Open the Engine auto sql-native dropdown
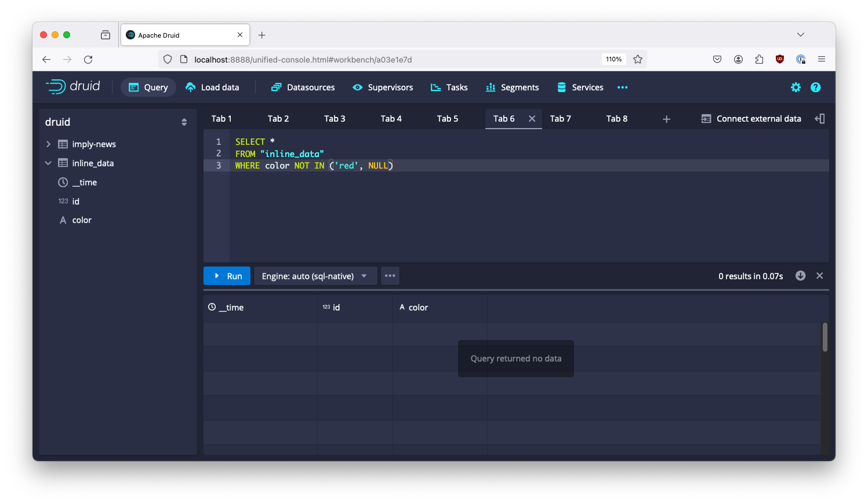Screen dimensions: 868x504 [x=315, y=276]
